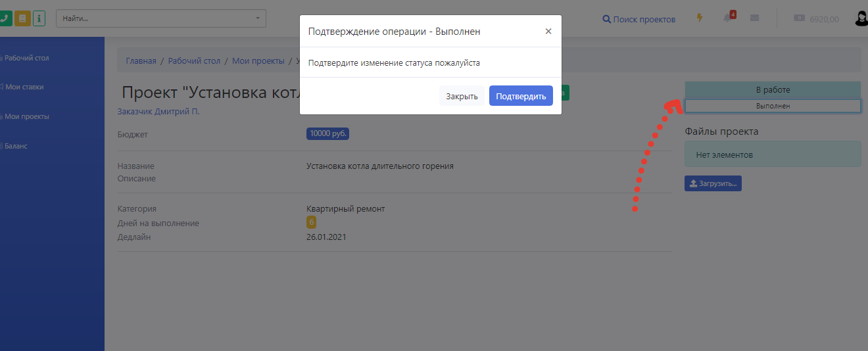868x351 pixels.
Task: Click the Квартирный ремонт category value
Action: point(346,208)
